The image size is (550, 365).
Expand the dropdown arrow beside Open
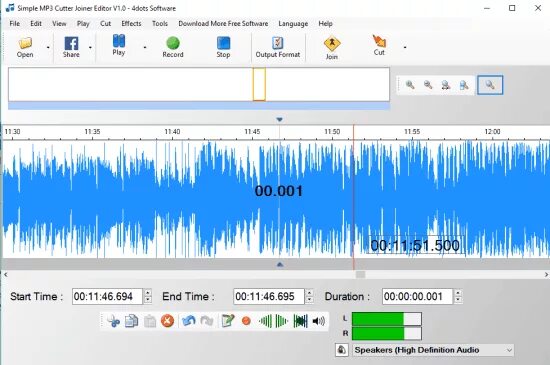coord(48,47)
